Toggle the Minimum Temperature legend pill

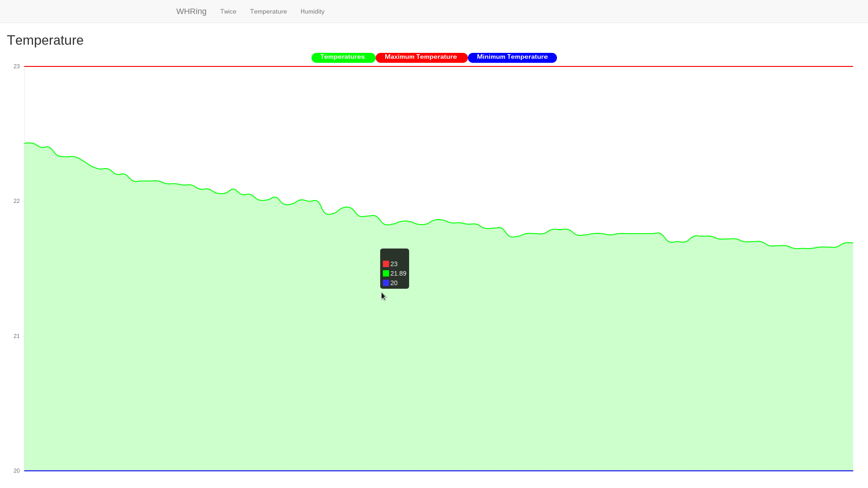click(512, 57)
